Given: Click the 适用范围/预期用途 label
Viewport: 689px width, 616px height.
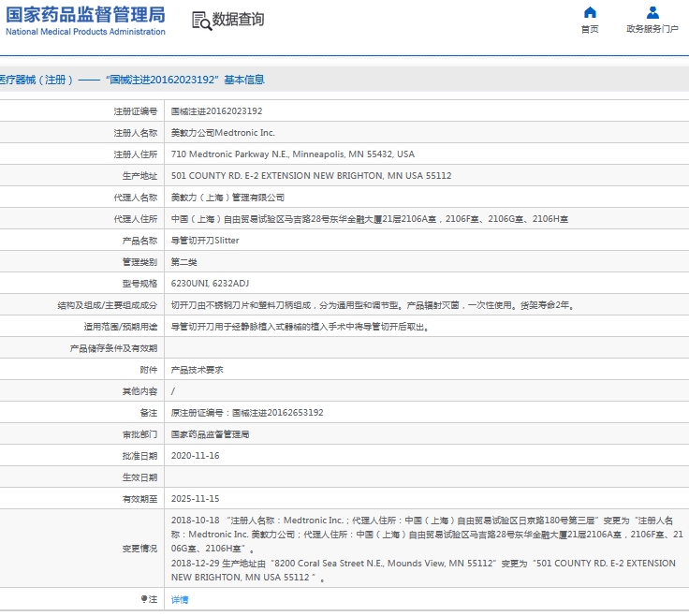Looking at the screenshot, I should (x=121, y=327).
